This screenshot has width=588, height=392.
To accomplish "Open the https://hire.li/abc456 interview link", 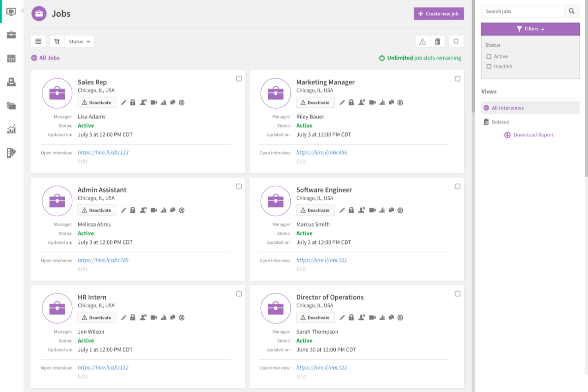I will pos(321,152).
